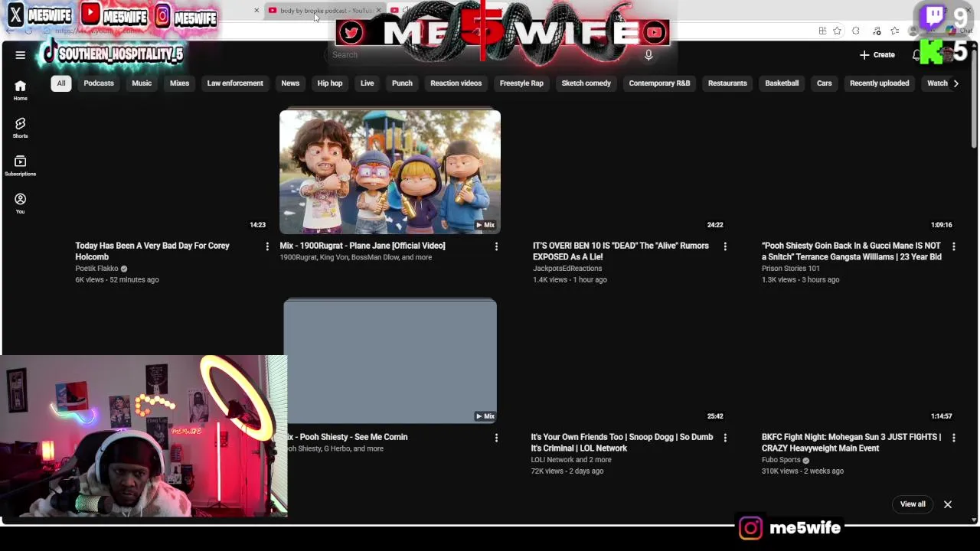Open the You section in sidebar

coord(20,204)
